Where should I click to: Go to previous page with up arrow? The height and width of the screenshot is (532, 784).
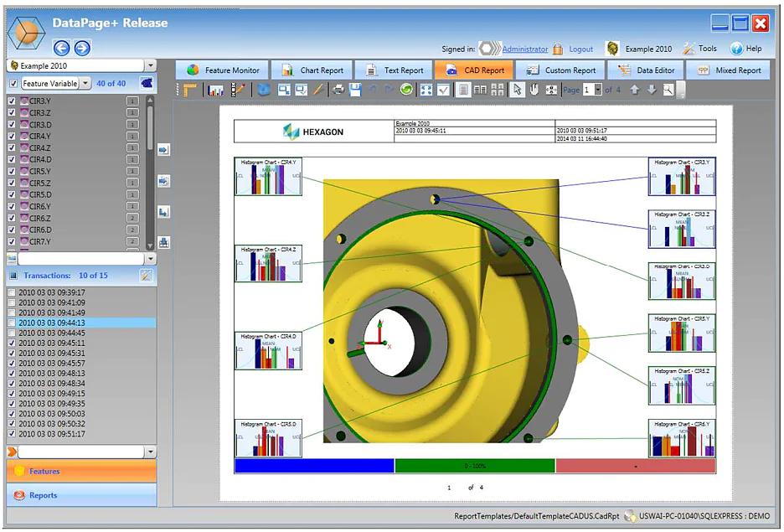635,90
